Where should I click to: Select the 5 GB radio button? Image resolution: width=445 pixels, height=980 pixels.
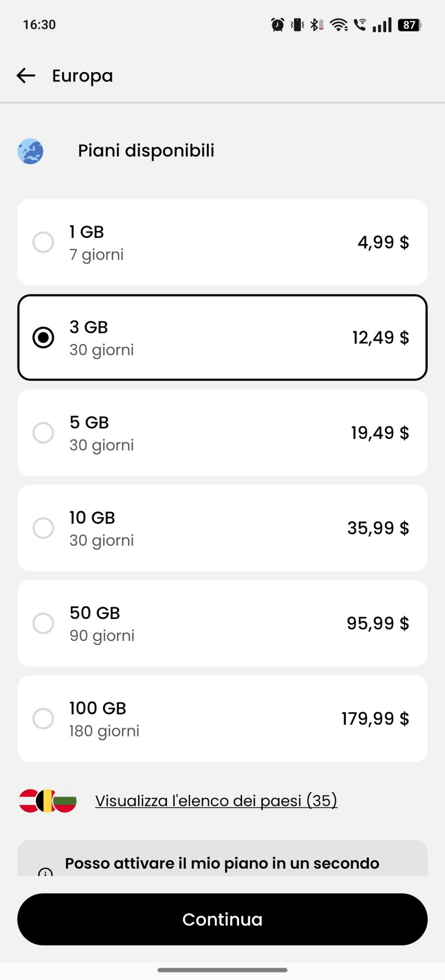click(x=43, y=433)
